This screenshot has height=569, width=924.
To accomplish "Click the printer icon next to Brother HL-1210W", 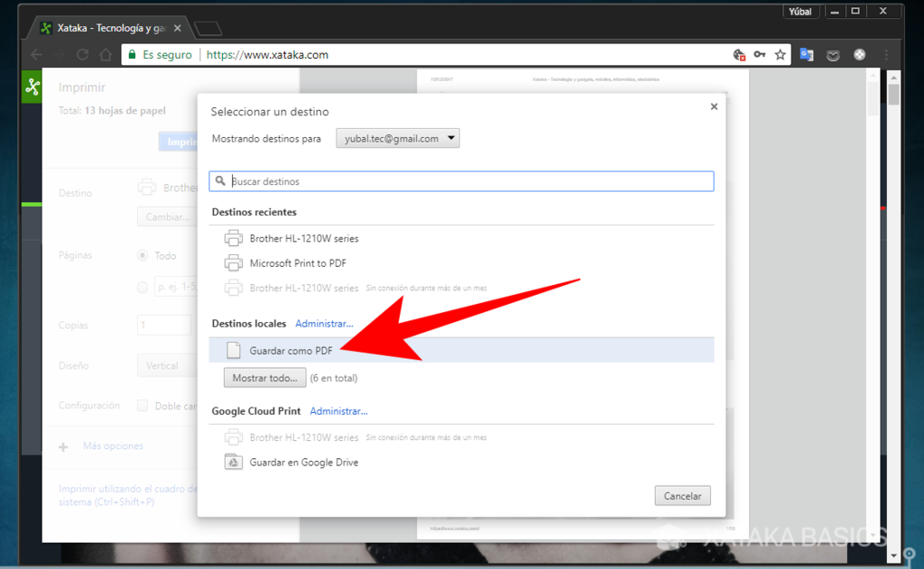I will [235, 238].
